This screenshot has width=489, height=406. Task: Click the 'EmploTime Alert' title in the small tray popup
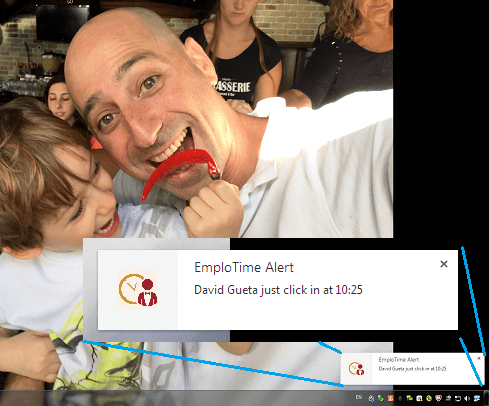[x=399, y=359]
